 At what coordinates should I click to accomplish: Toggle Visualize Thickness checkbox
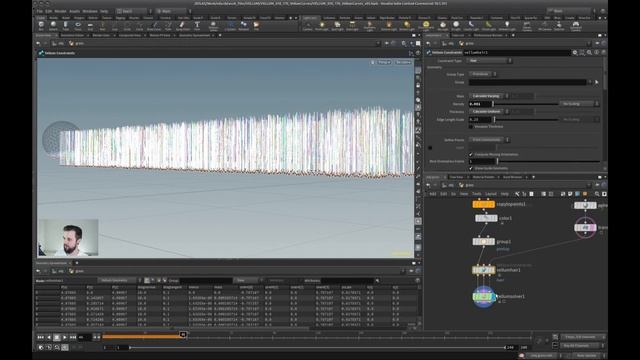click(471, 127)
